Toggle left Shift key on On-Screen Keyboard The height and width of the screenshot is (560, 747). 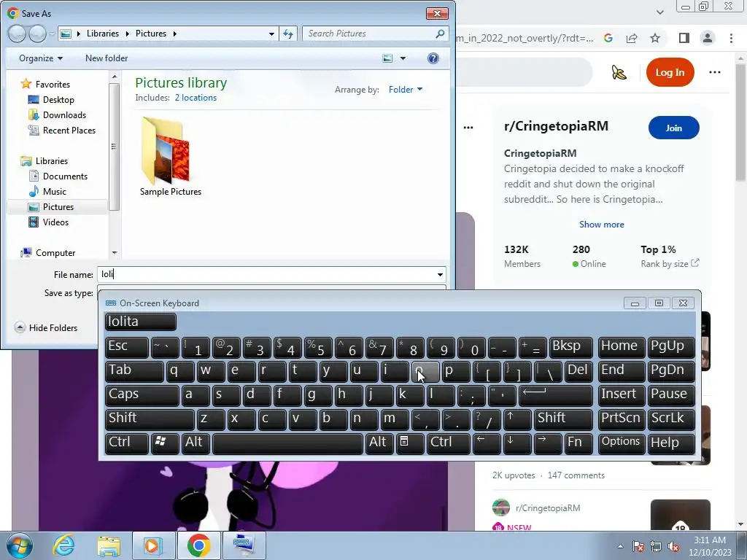tap(149, 419)
